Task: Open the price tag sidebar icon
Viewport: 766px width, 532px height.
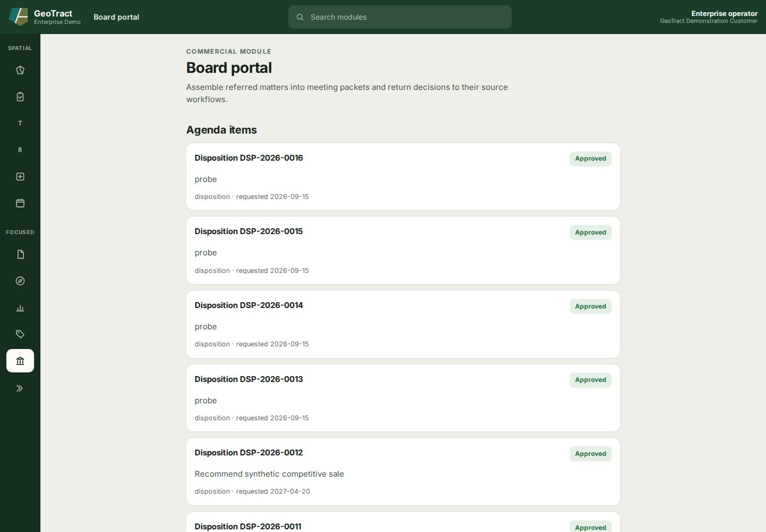Action: [x=20, y=334]
